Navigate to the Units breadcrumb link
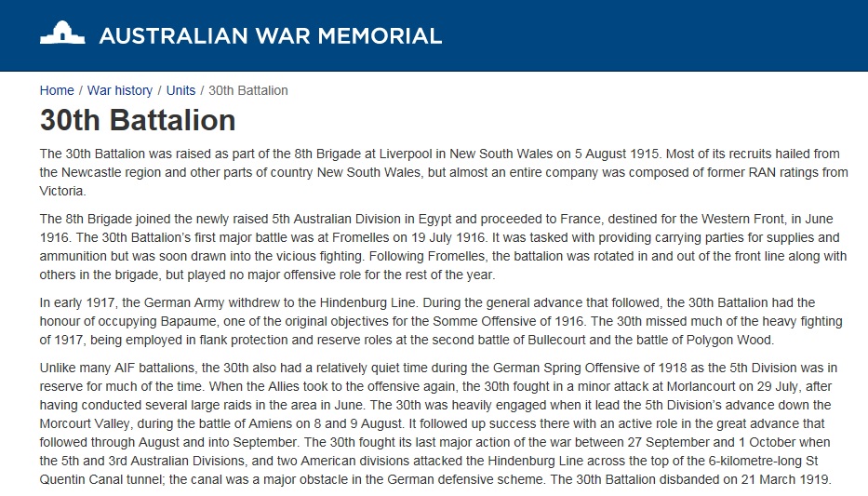Image resolution: width=868 pixels, height=496 pixels. pyautogui.click(x=180, y=90)
